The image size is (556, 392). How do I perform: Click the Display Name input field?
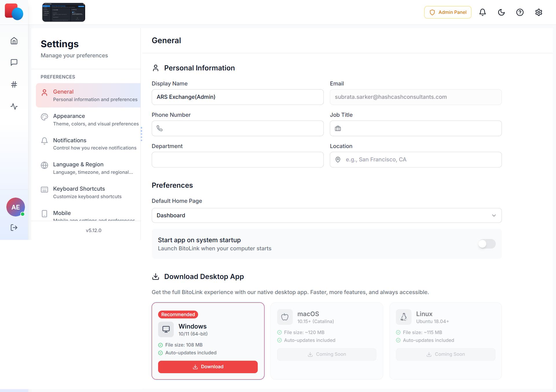pyautogui.click(x=237, y=97)
